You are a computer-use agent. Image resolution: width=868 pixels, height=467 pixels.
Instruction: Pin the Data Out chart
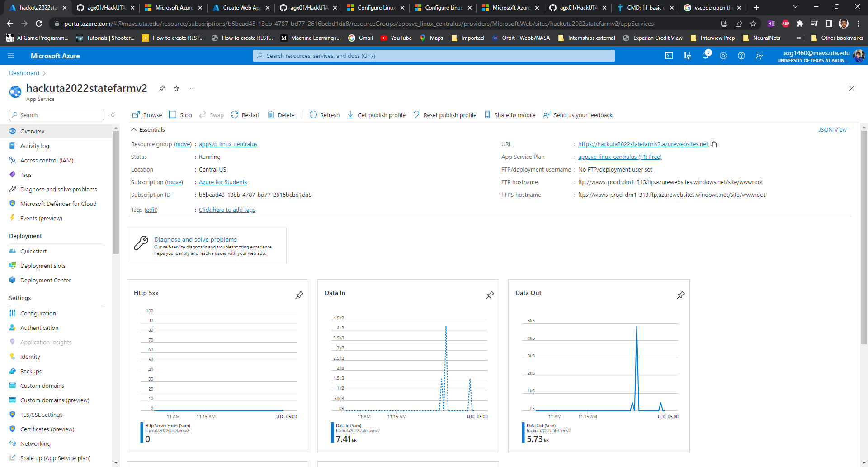pos(681,295)
